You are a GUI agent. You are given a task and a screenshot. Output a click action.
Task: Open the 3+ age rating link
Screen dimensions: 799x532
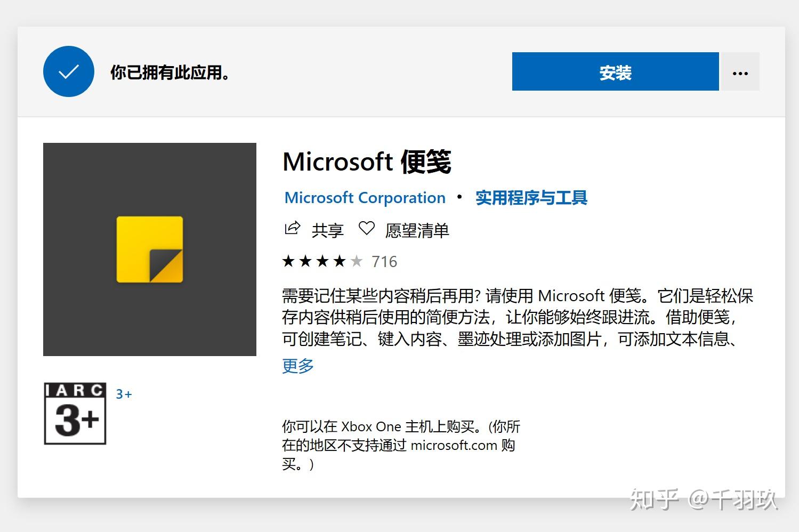pyautogui.click(x=124, y=394)
